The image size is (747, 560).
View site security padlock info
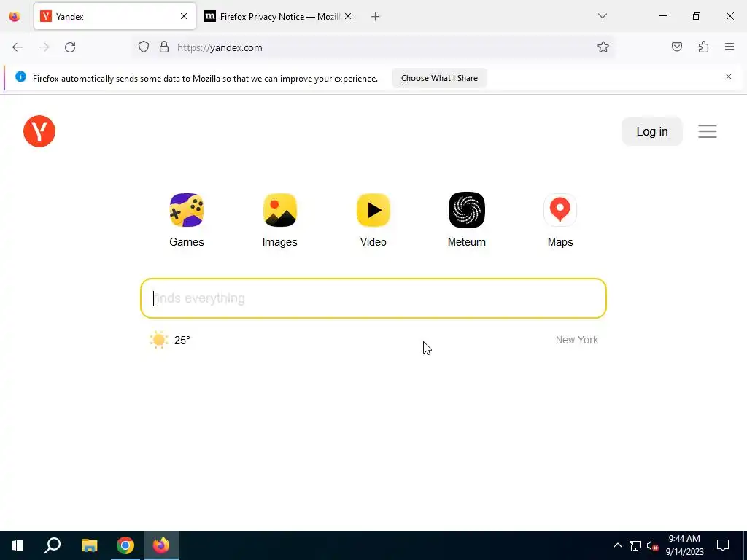164,47
